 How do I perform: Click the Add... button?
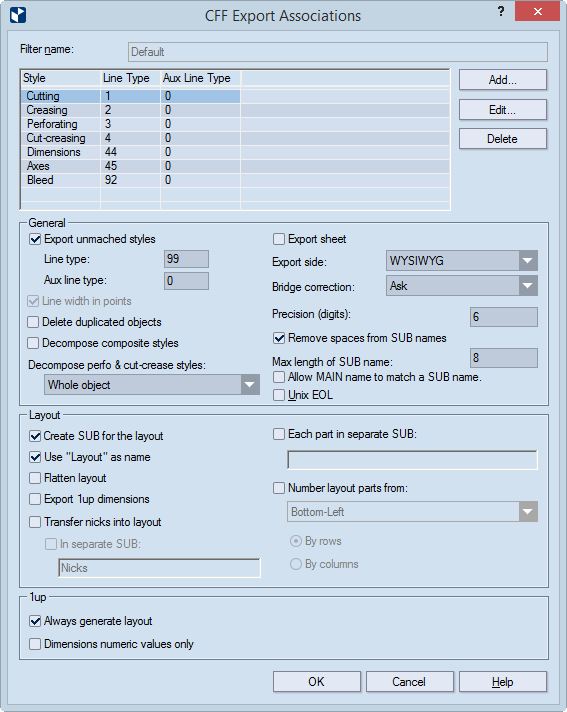pyautogui.click(x=503, y=80)
